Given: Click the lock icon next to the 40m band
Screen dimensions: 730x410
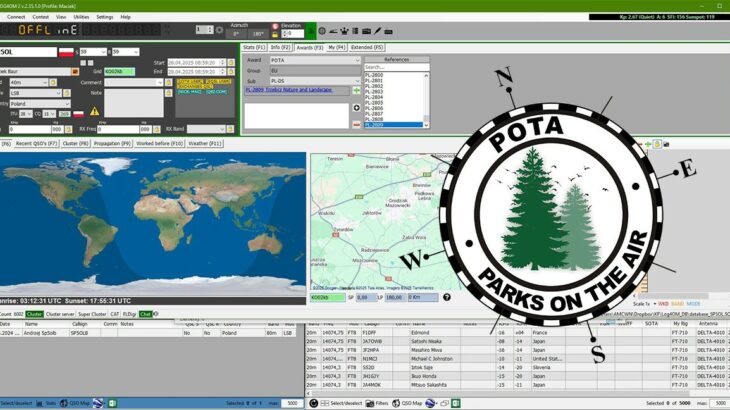Looking at the screenshot, I should pyautogui.click(x=53, y=82).
